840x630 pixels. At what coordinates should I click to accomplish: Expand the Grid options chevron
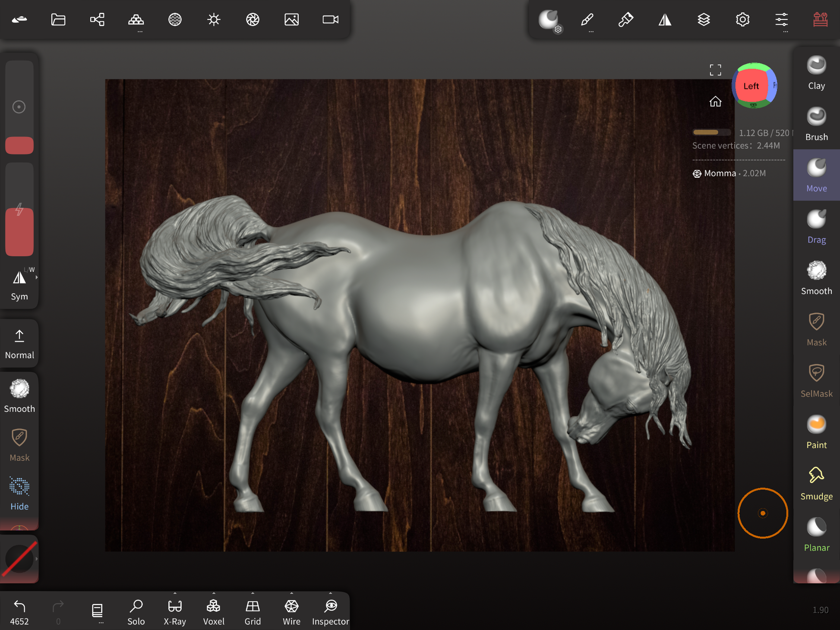coord(253,593)
